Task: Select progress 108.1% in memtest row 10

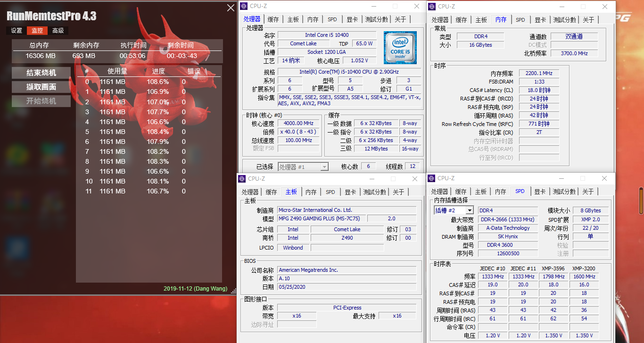Action: coord(157,181)
